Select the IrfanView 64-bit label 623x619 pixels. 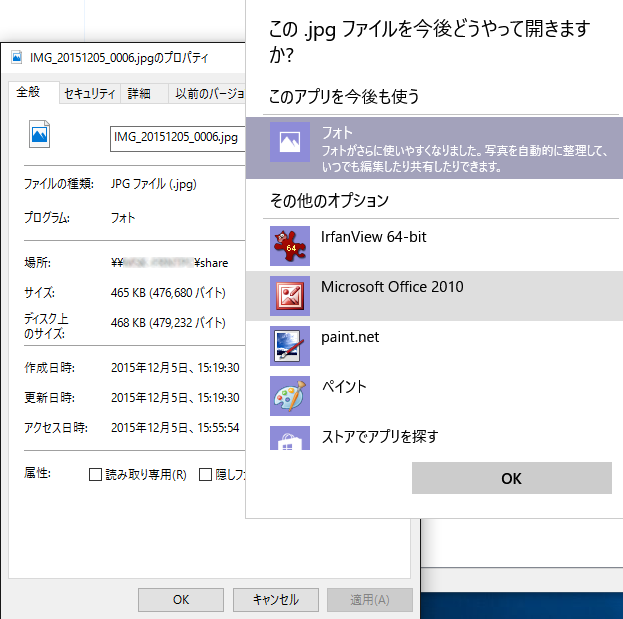[x=373, y=237]
